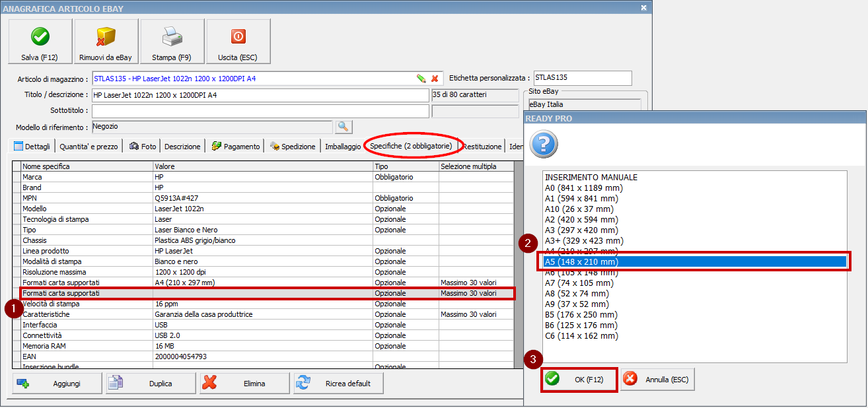Click the Salva (F12) toolbar button
The width and height of the screenshot is (868, 408).
point(40,41)
